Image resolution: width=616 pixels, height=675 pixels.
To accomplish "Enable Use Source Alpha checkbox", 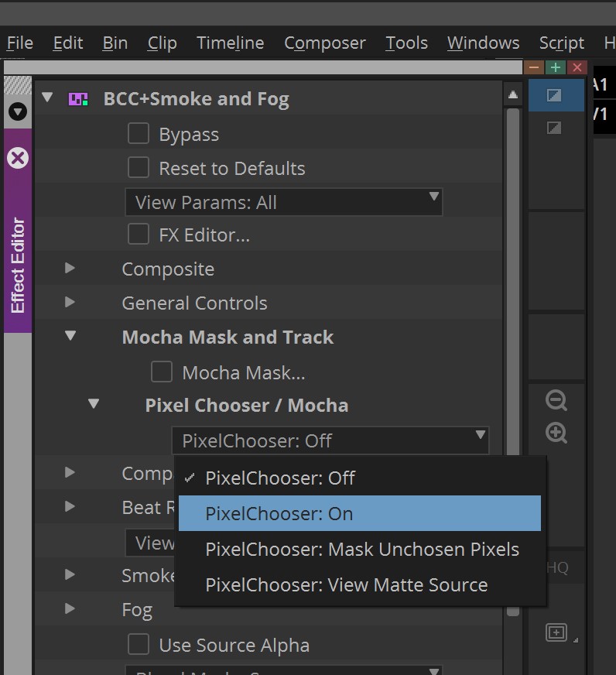I will (139, 644).
